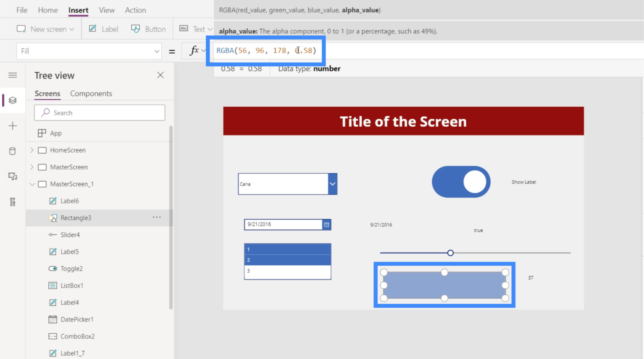Switch to the Screens tab
Image resolution: width=644 pixels, height=359 pixels.
48,94
